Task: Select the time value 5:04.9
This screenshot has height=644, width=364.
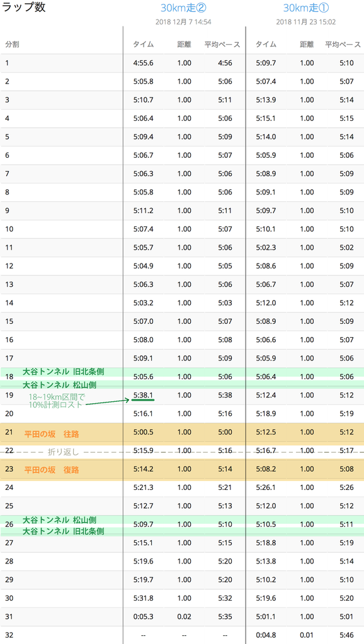Action: pyautogui.click(x=144, y=266)
